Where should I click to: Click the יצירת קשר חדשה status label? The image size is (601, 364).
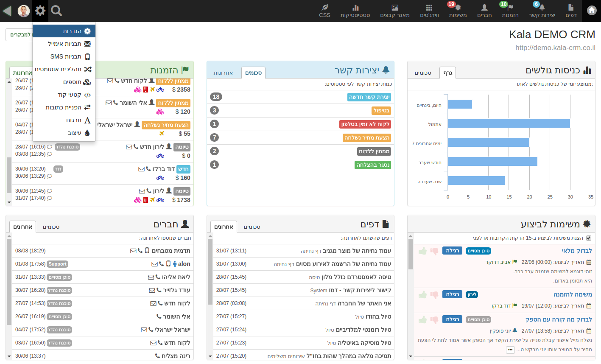click(369, 97)
